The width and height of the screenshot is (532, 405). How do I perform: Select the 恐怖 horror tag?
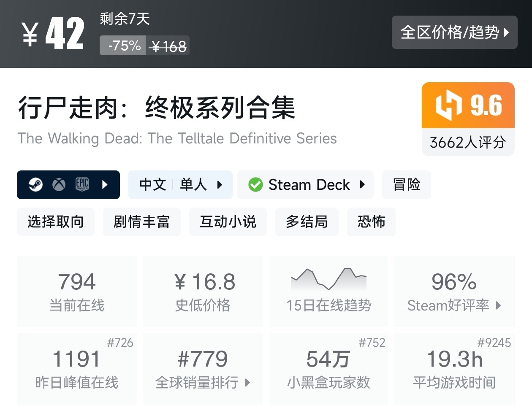(371, 221)
